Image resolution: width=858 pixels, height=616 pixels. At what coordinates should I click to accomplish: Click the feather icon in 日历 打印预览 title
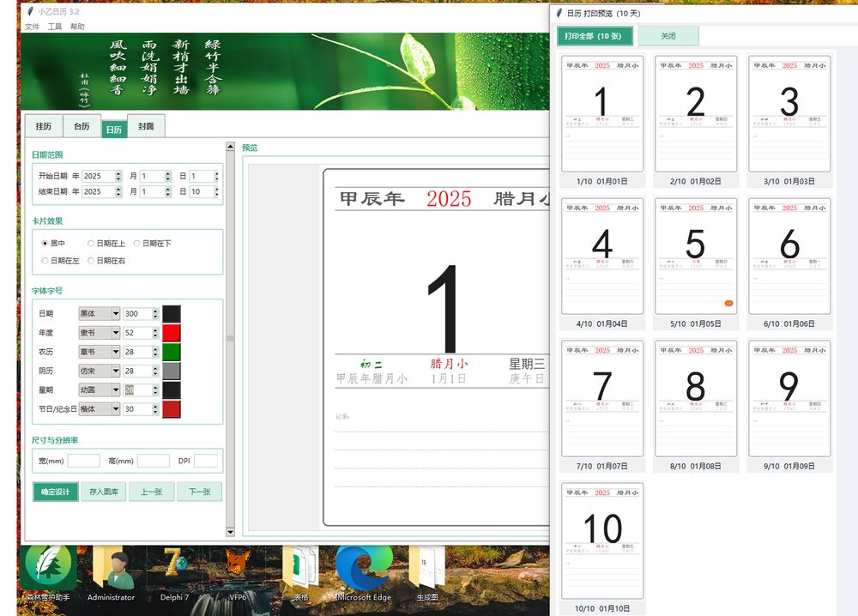coord(559,13)
